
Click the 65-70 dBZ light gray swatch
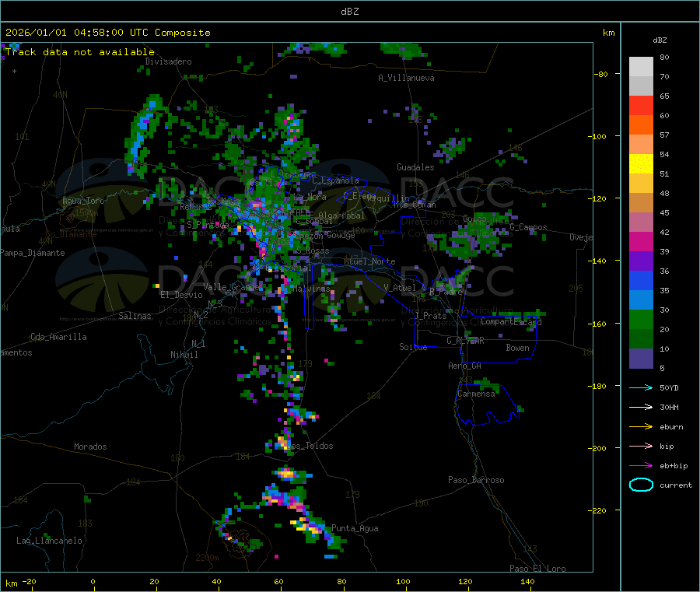click(x=641, y=86)
